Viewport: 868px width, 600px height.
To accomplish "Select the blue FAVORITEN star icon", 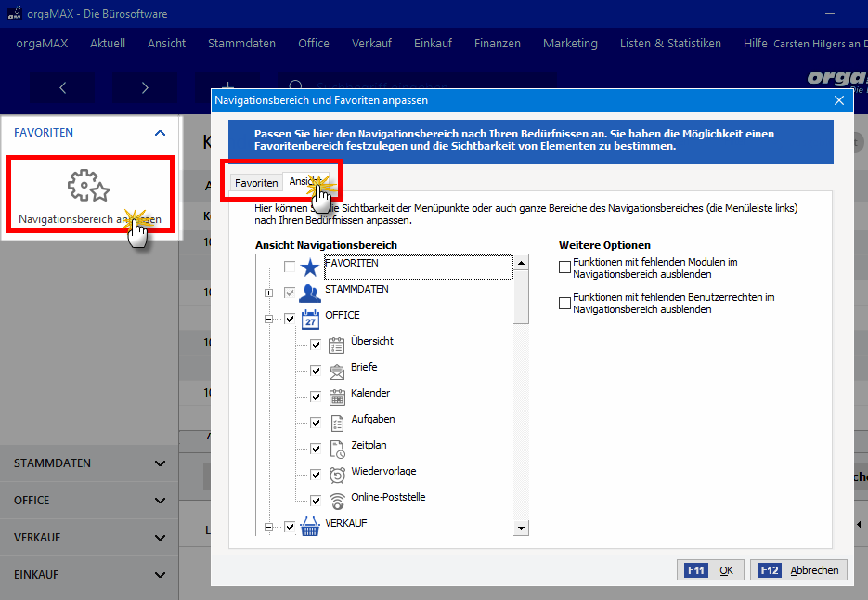I will point(309,267).
